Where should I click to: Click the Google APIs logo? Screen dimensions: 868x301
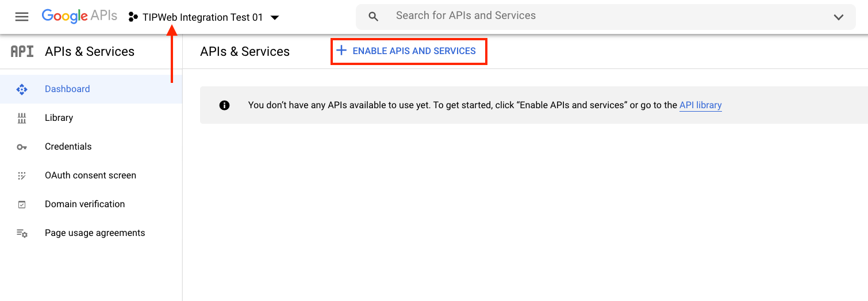[x=79, y=16]
